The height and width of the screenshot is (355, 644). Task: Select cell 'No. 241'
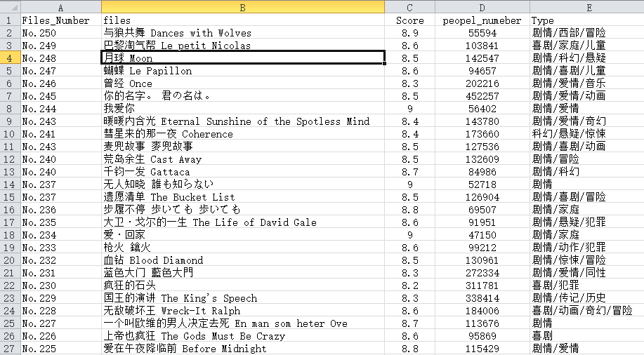tap(61, 134)
